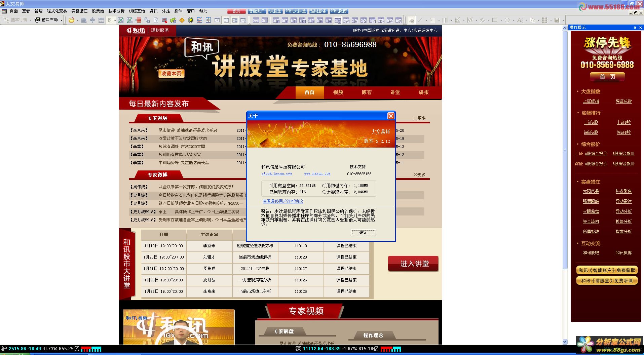Image resolution: width=644 pixels, height=355 pixels.
Task: Expand the ellipse tool dropdown arrow
Action: point(514,20)
